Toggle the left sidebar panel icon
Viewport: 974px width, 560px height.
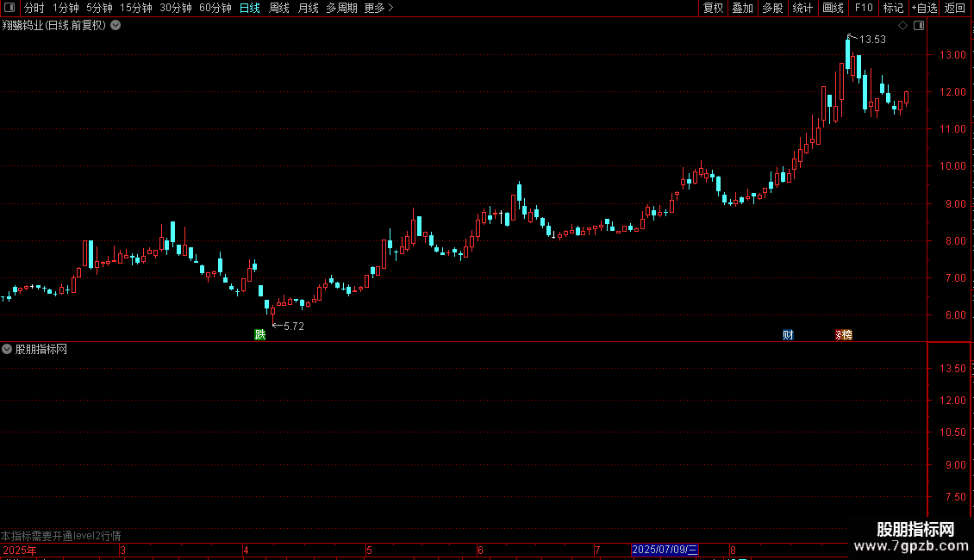tap(9, 8)
